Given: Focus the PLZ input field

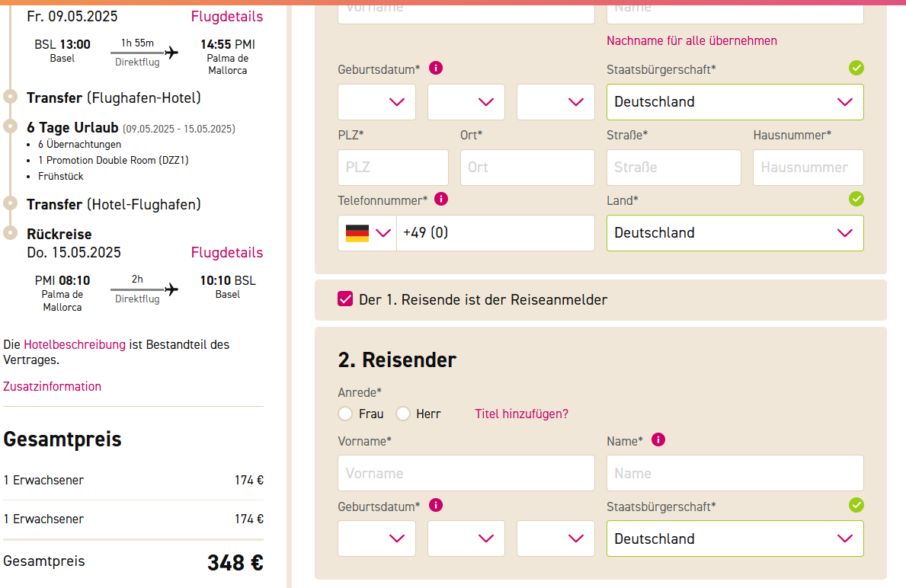Looking at the screenshot, I should point(393,168).
